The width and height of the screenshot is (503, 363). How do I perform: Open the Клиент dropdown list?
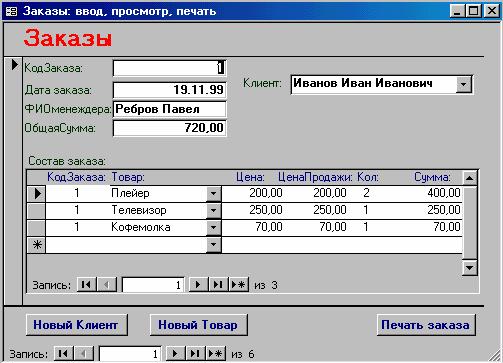(x=463, y=84)
